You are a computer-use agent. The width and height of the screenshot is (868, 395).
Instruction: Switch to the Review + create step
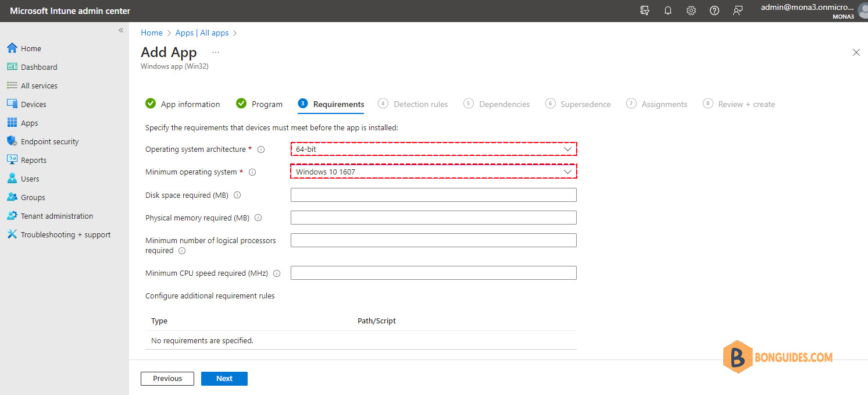pyautogui.click(x=739, y=104)
